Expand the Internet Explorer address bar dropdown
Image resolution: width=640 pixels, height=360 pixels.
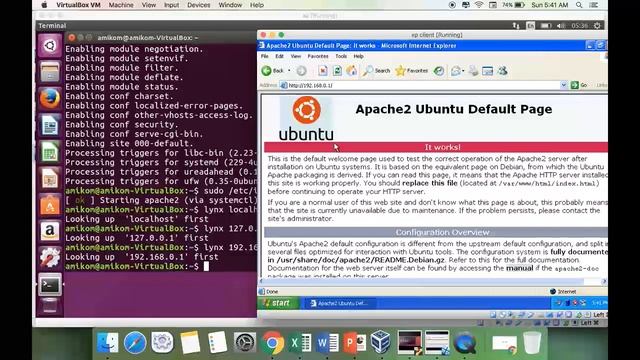tap(563, 85)
